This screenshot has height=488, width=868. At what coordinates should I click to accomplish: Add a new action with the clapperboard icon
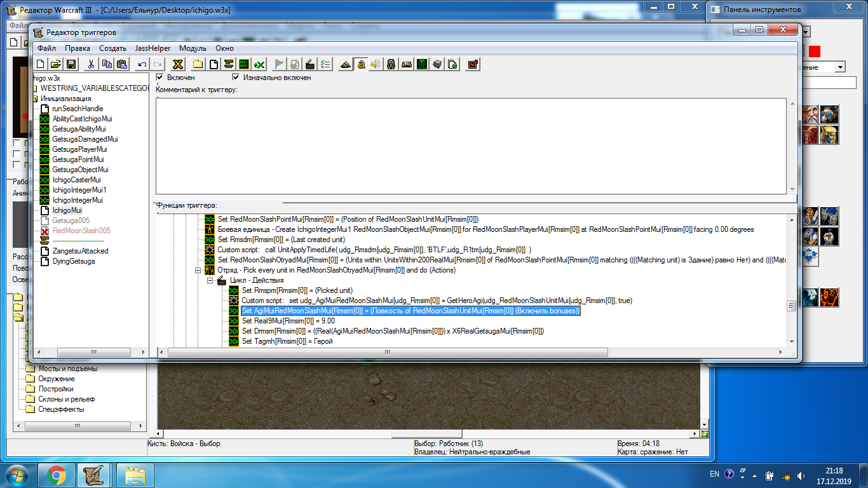click(x=310, y=64)
